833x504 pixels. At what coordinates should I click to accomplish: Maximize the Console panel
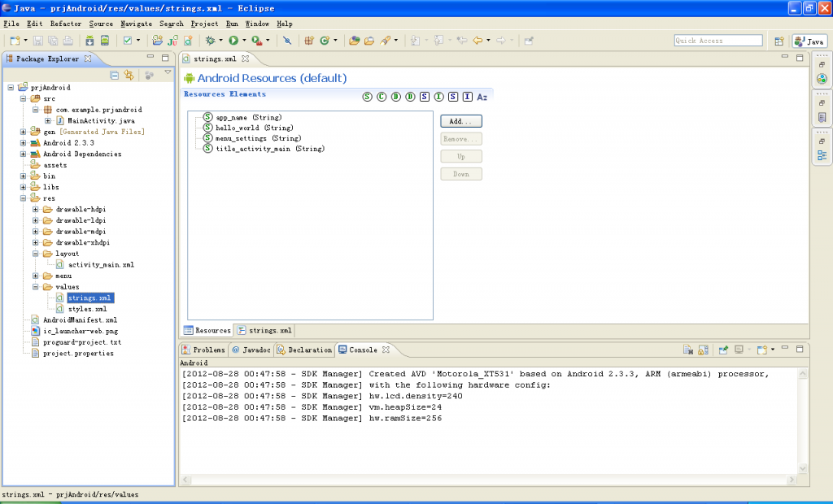pos(800,349)
